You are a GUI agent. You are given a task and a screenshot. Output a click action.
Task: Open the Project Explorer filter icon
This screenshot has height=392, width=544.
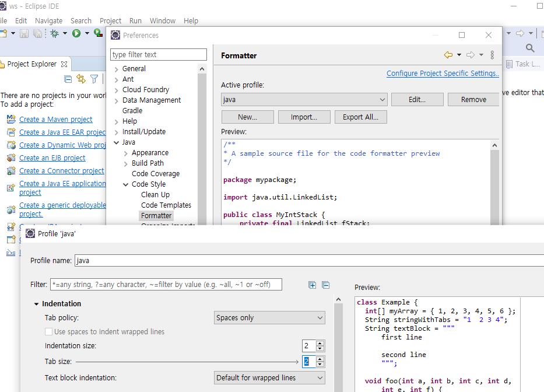94,79
